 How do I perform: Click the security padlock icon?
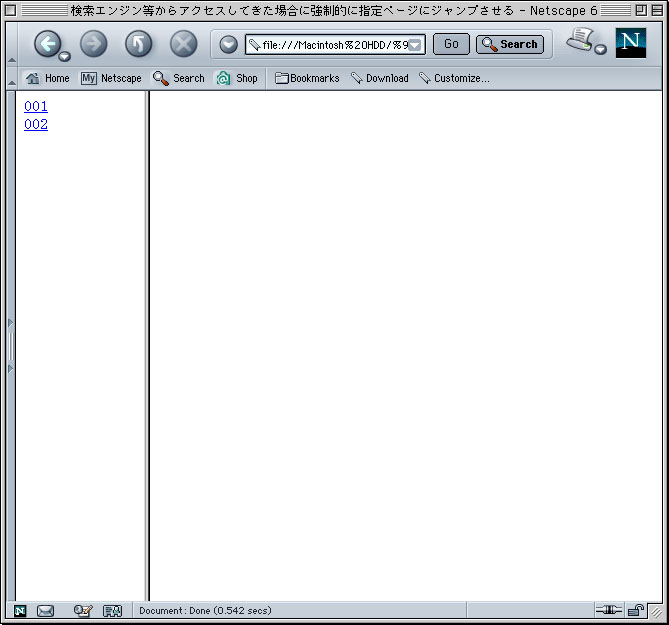click(x=636, y=610)
